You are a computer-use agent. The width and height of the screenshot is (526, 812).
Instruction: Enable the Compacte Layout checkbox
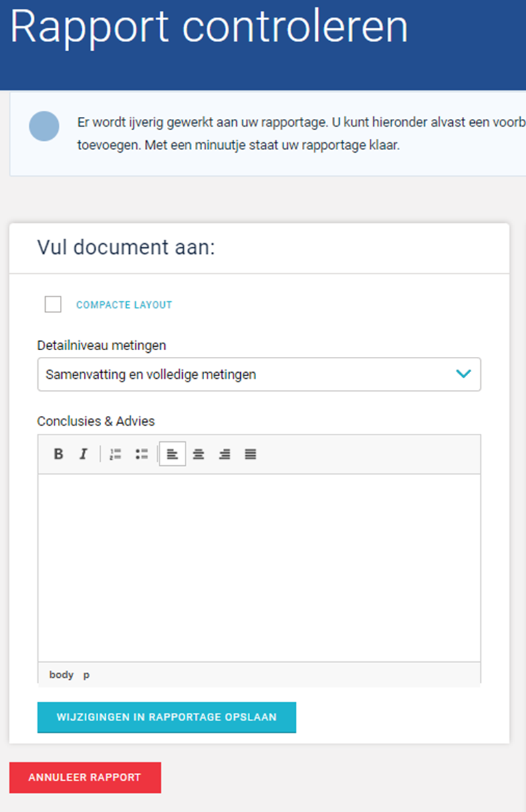[53, 304]
